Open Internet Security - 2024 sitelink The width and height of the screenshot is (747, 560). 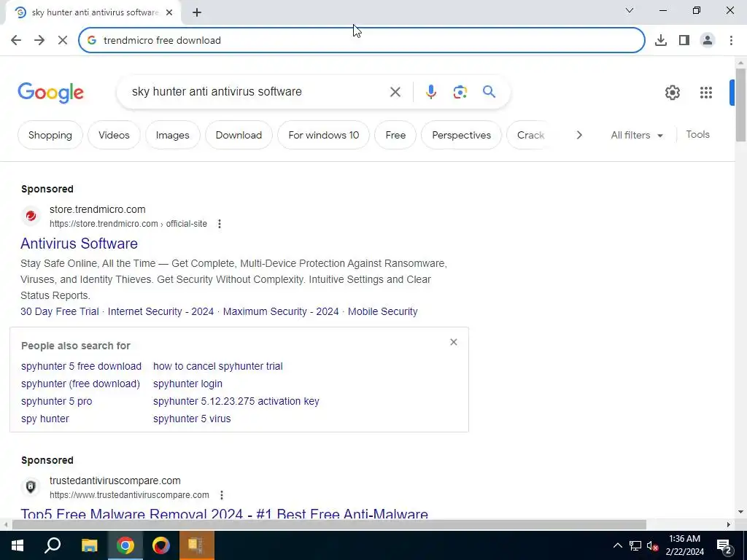click(x=160, y=311)
